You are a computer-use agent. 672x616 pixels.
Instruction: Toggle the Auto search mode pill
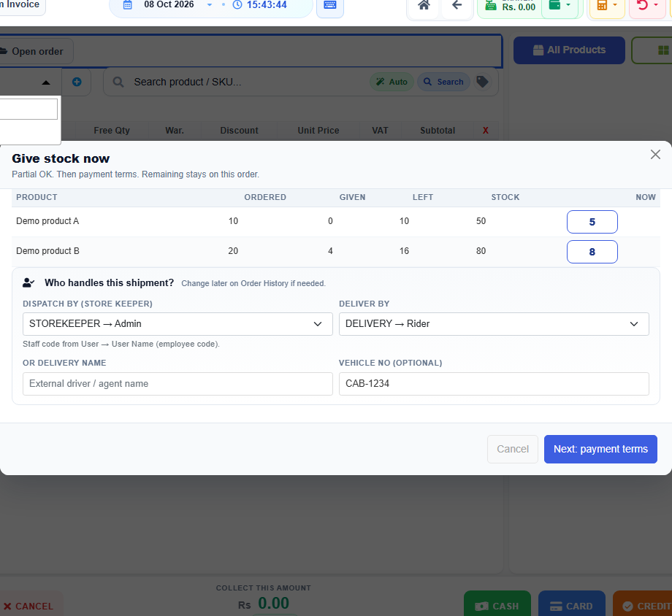click(392, 82)
